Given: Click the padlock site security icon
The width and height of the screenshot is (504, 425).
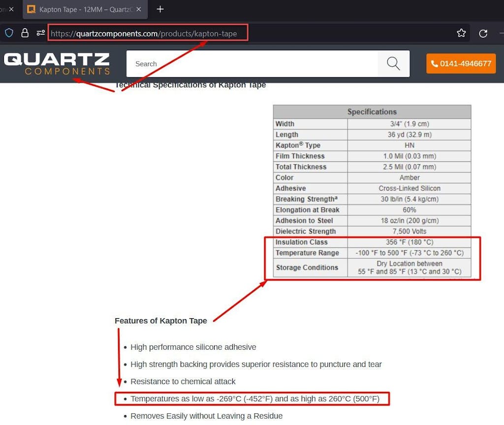Looking at the screenshot, I should coord(25,33).
